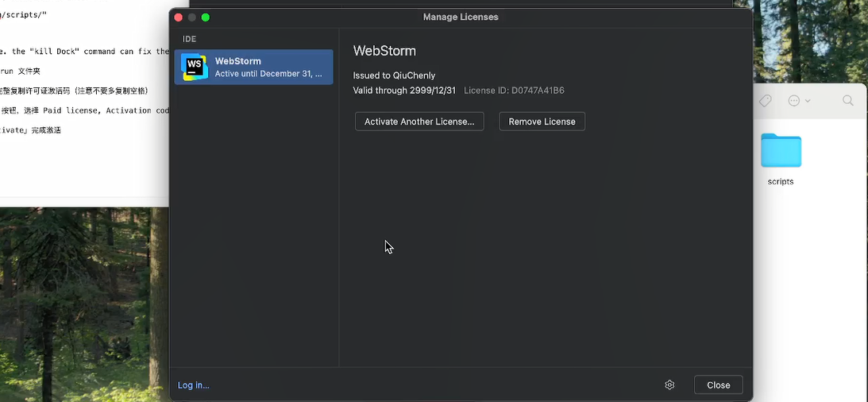Click the License ID: D0747A41B6 text
The height and width of the screenshot is (402, 868).
pyautogui.click(x=514, y=91)
